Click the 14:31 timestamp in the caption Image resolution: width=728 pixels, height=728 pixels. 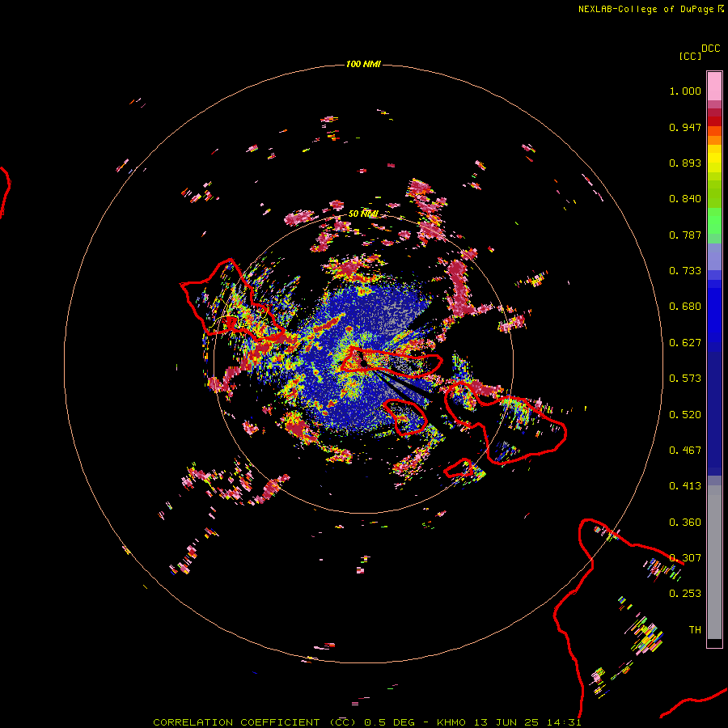pyautogui.click(x=563, y=722)
